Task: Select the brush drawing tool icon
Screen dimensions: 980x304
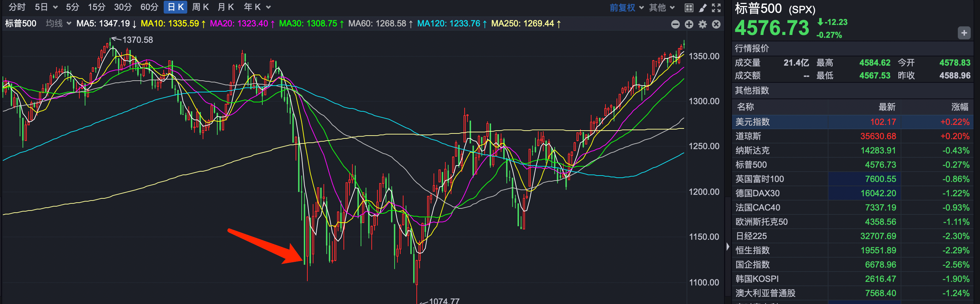Action: (x=703, y=7)
